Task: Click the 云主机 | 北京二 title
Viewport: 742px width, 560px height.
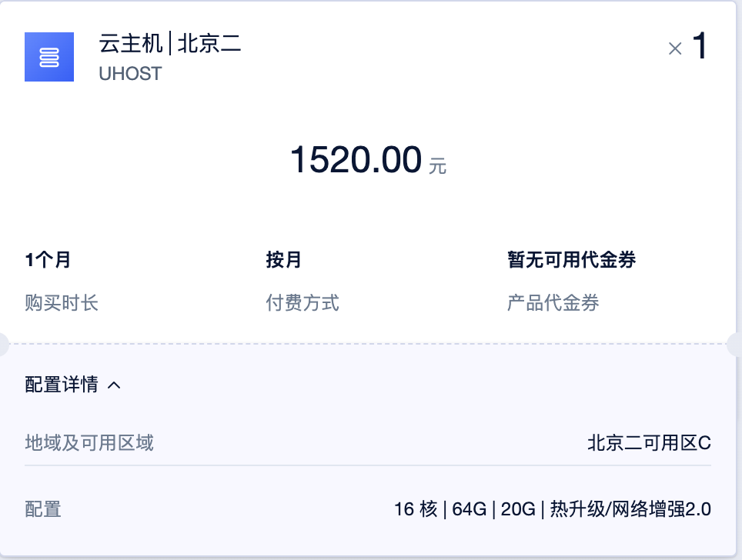Action: pyautogui.click(x=169, y=44)
